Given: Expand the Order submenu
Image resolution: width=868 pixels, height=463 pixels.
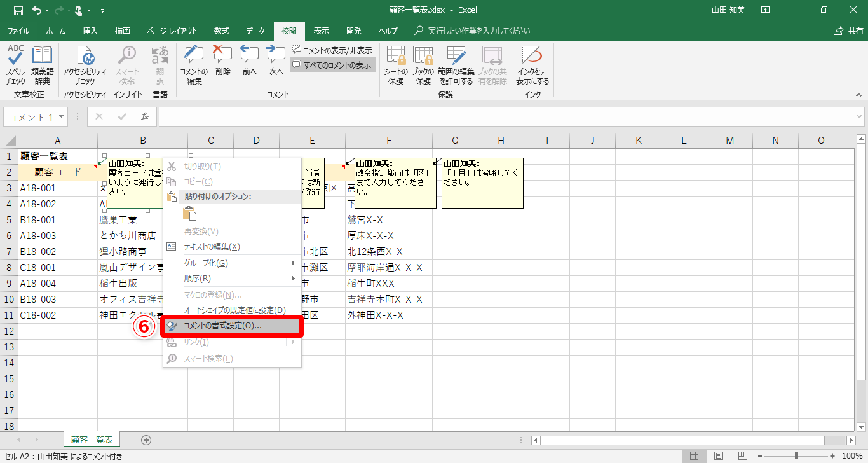Looking at the screenshot, I should point(232,279).
